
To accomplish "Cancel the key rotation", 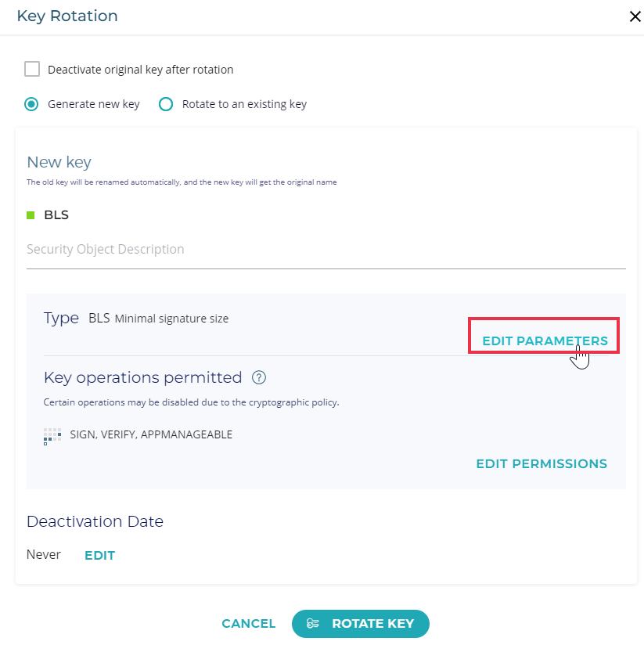I will (248, 624).
